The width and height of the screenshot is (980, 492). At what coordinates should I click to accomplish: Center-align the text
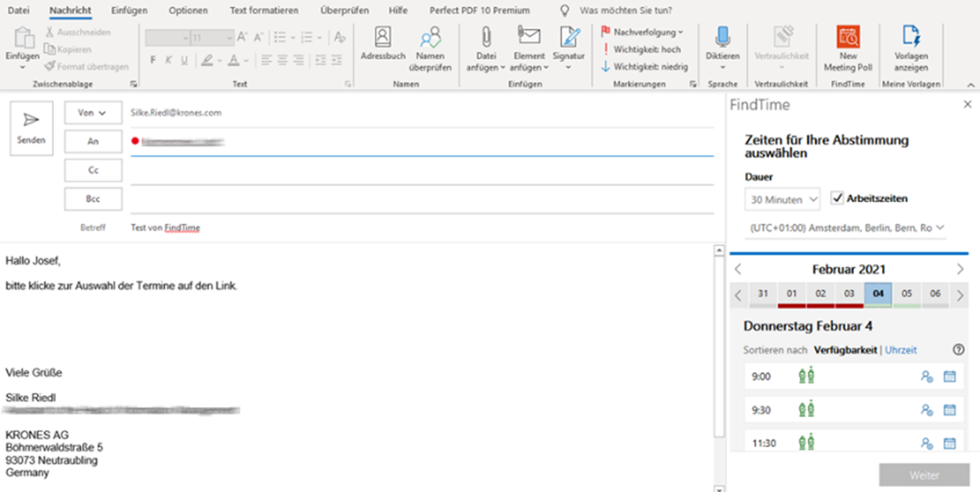[282, 61]
